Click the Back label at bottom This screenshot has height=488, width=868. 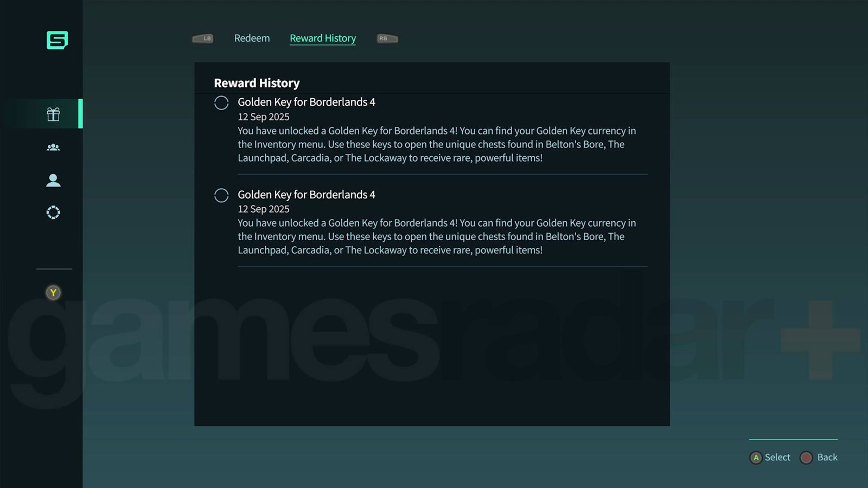point(827,457)
